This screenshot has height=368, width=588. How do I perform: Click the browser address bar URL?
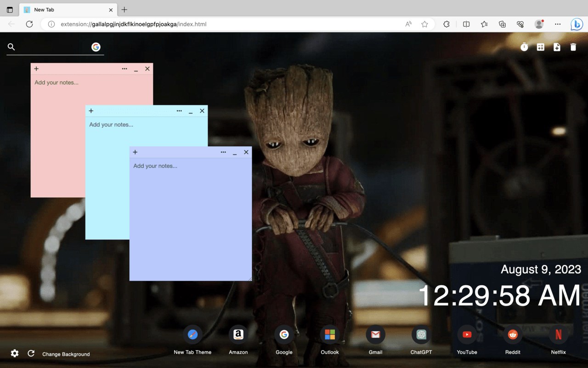coord(134,24)
